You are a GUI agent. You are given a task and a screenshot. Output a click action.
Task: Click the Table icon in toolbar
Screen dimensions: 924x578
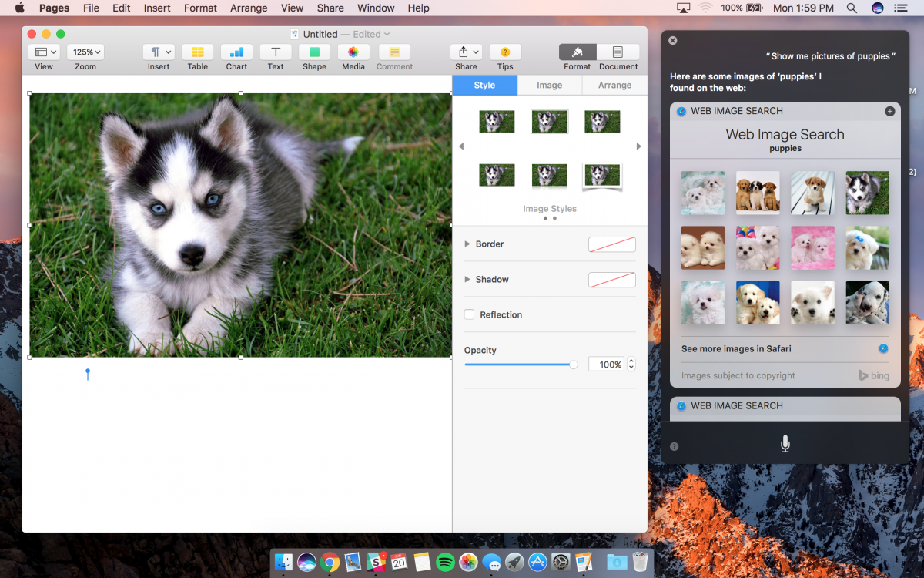pyautogui.click(x=198, y=52)
